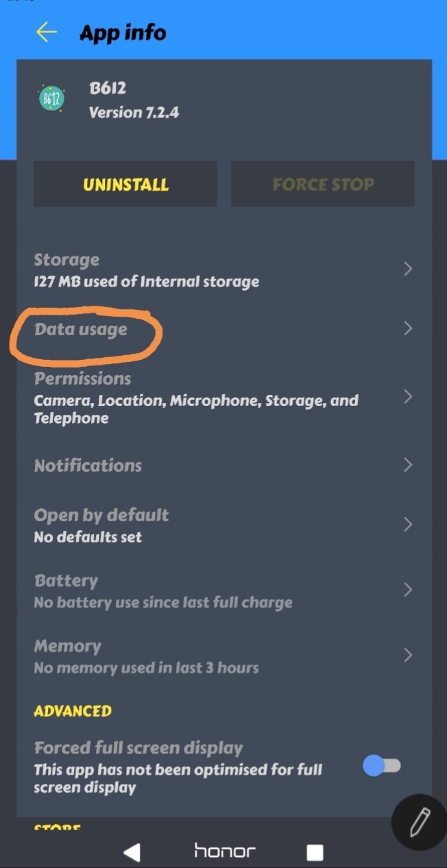Select the circled Data usage entry

(x=81, y=329)
